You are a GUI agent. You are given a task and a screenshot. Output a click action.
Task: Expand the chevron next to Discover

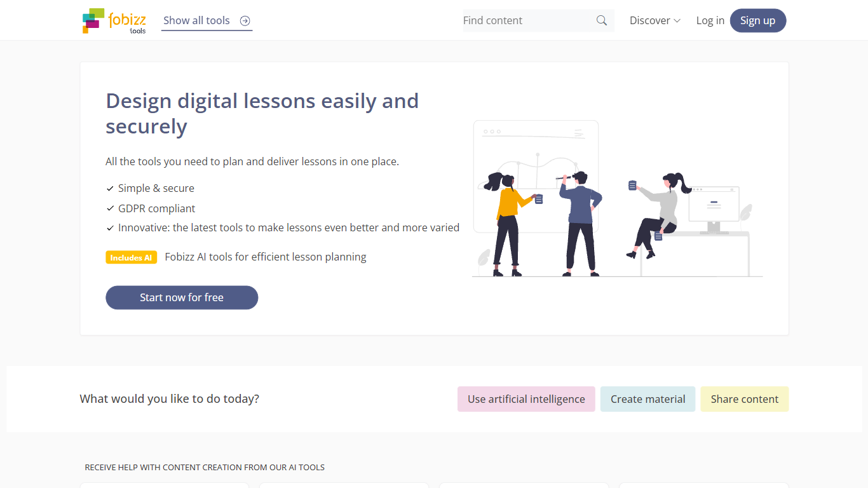point(677,21)
